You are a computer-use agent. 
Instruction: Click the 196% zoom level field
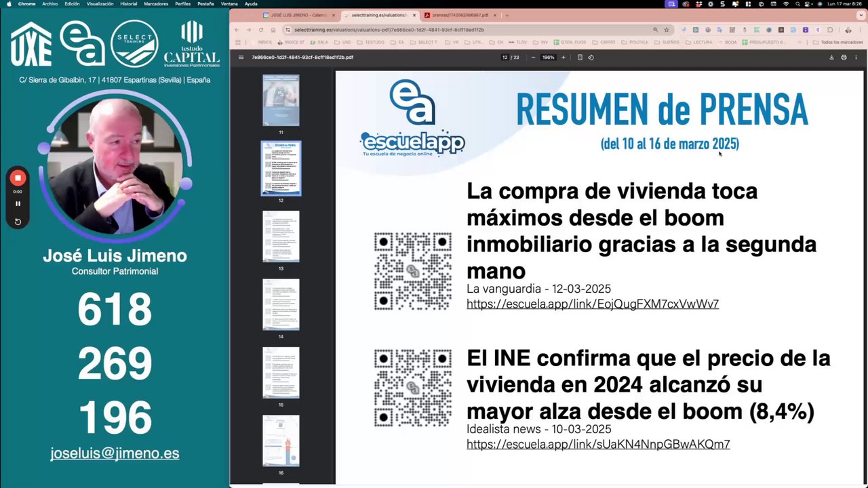548,58
